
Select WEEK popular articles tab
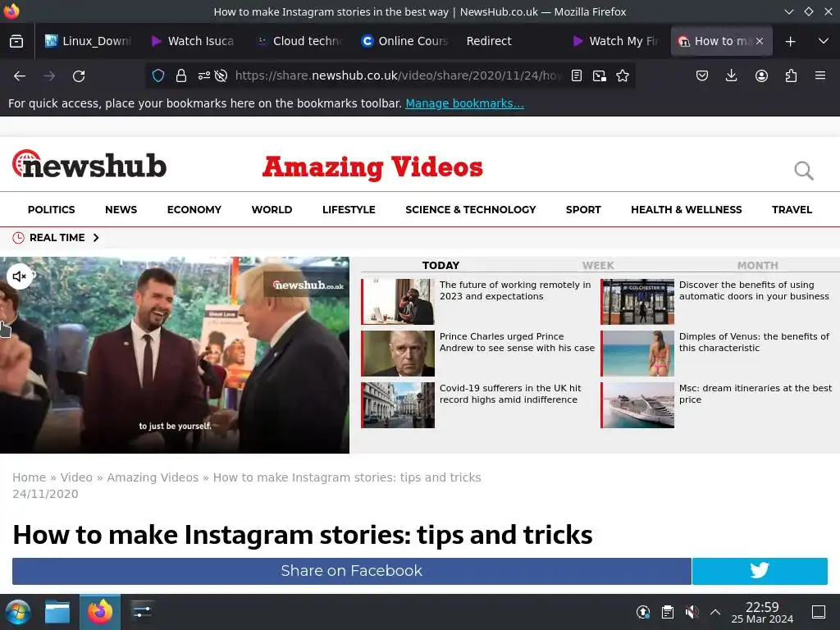point(598,265)
